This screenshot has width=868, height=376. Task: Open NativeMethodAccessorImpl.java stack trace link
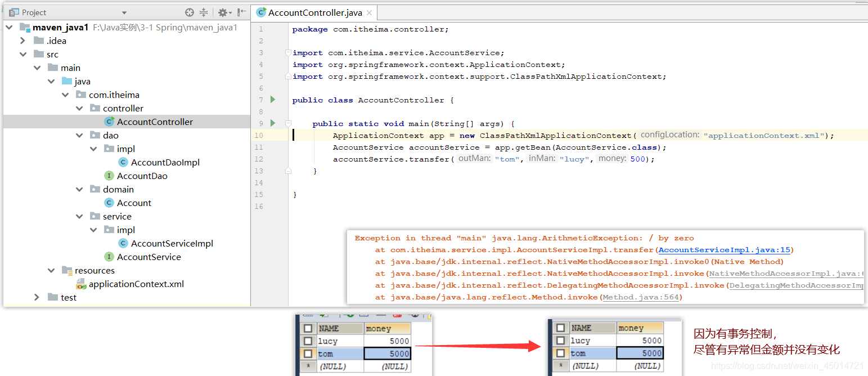[785, 274]
